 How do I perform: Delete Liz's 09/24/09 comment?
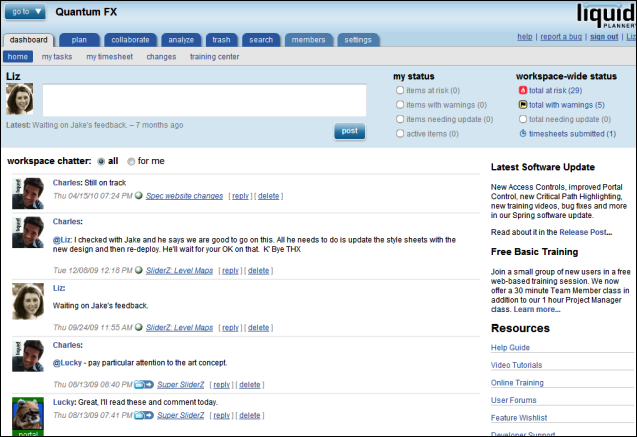tap(258, 327)
